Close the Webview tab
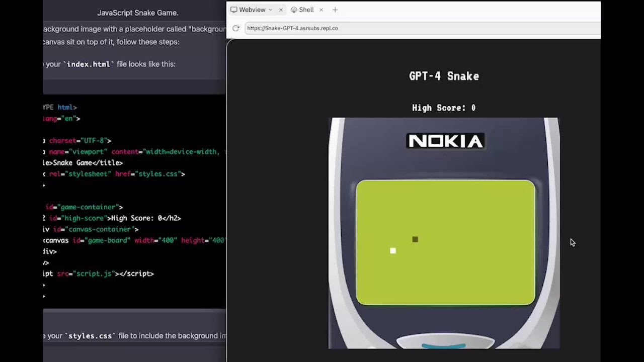The image size is (644, 362). [281, 10]
